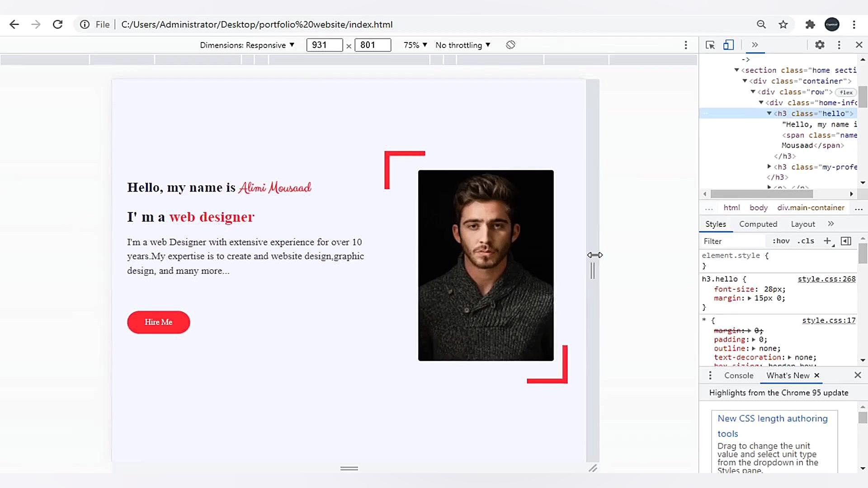Select What's New drawer tab

788,375
